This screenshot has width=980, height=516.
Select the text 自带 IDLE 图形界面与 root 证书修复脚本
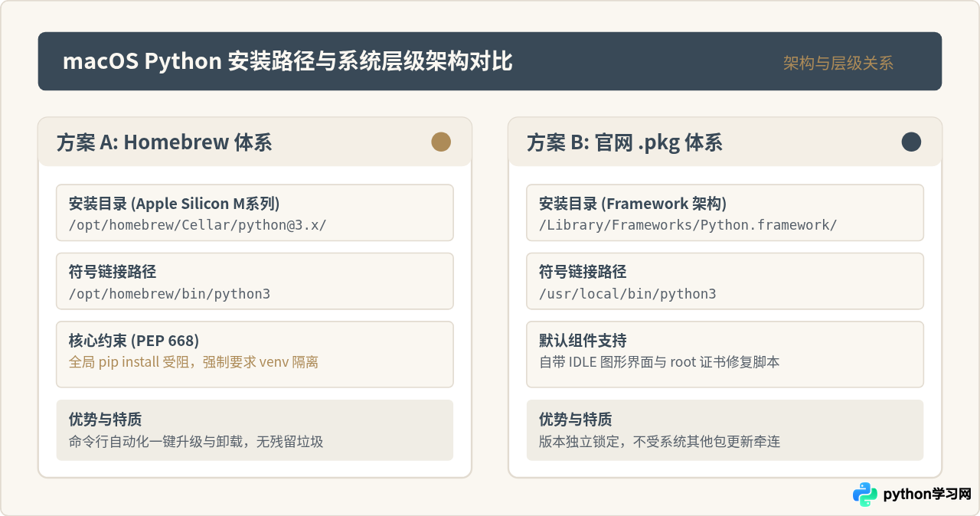[x=659, y=362]
